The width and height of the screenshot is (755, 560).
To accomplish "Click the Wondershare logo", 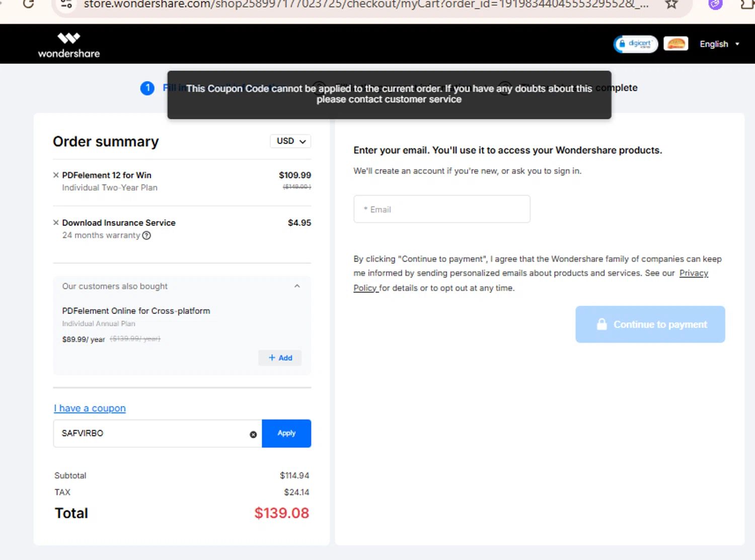I will tap(69, 45).
